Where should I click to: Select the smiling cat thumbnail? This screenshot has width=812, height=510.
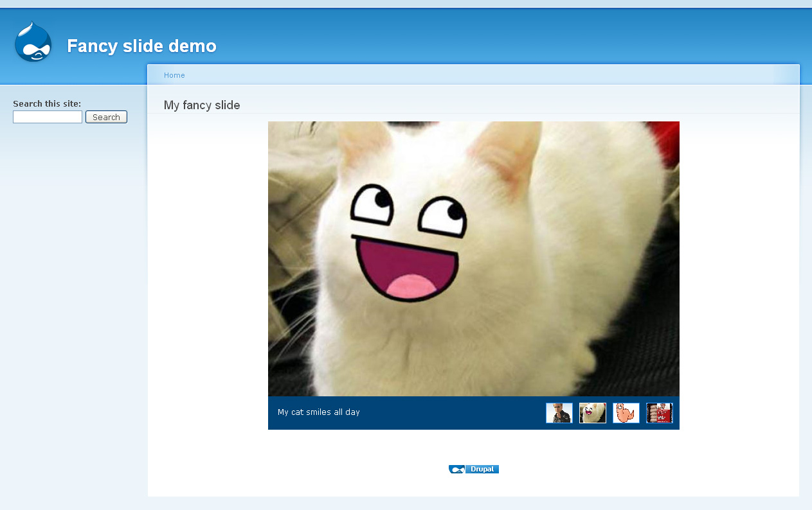tap(593, 413)
